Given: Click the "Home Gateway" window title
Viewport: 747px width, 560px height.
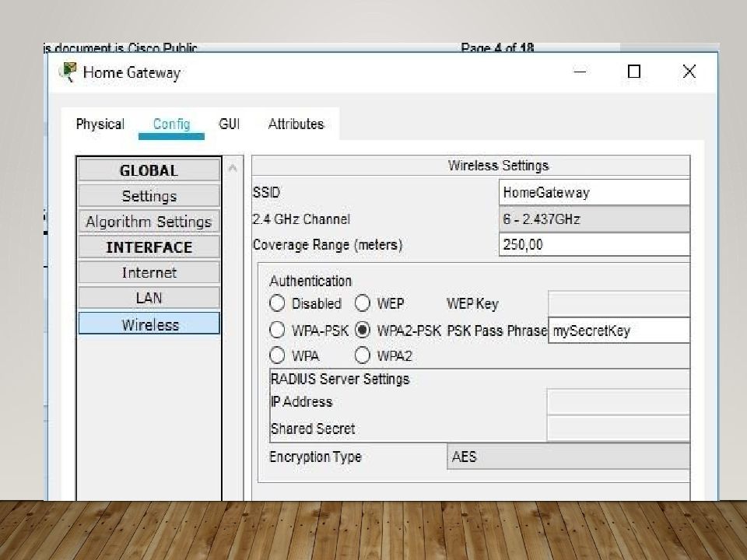Looking at the screenshot, I should click(x=132, y=73).
